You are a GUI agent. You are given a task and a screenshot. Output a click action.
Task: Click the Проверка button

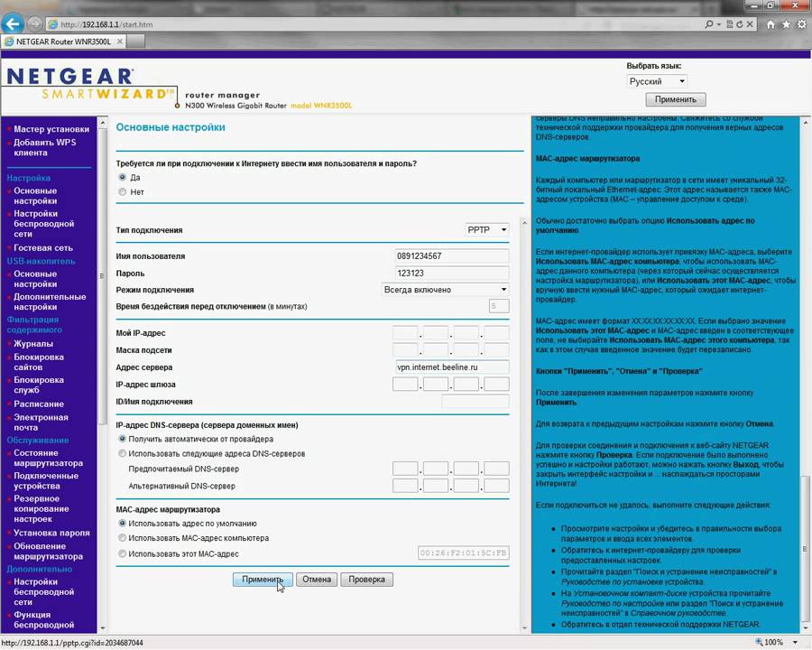(x=366, y=580)
